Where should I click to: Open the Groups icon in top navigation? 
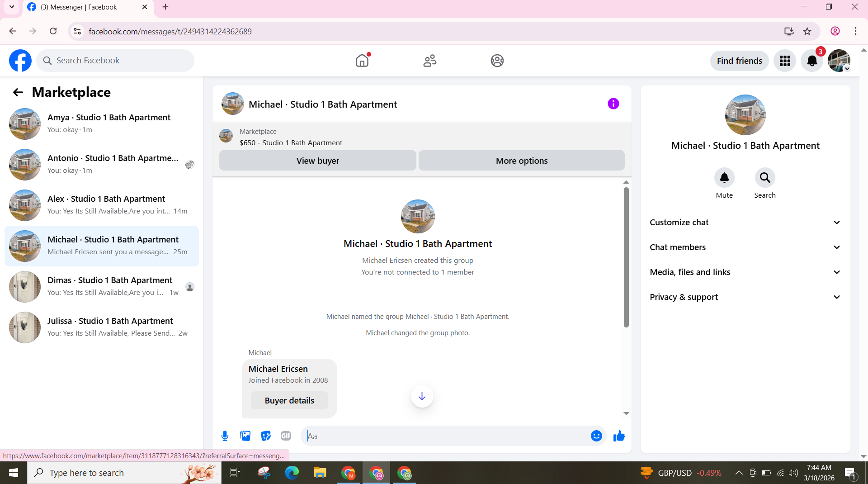[497, 61]
